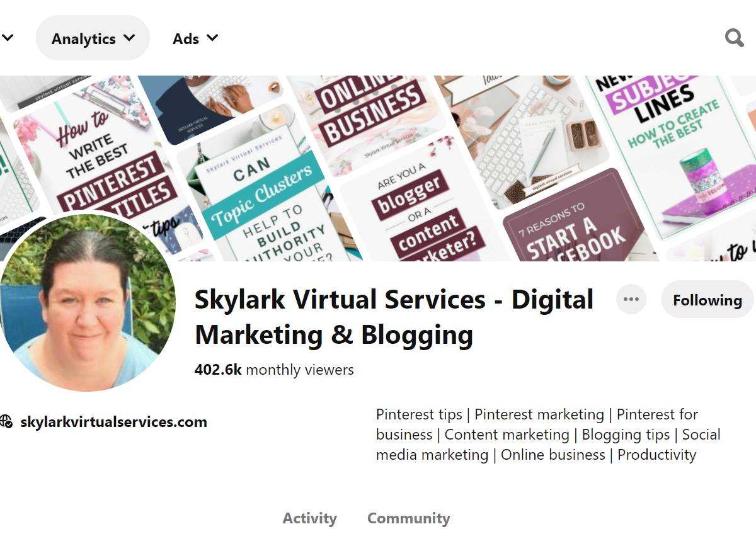756x546 pixels.
Task: Open the skylarkvirtualservices.com link
Action: 113,422
